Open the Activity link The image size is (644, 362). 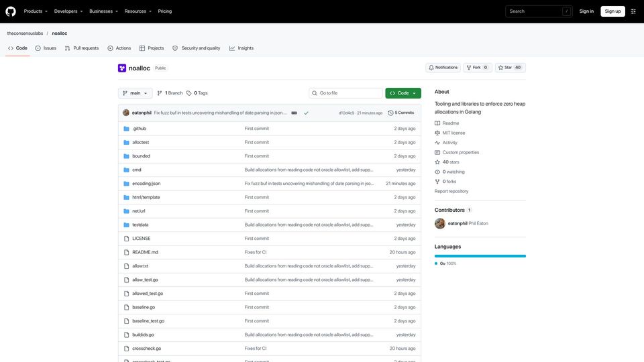click(x=446, y=143)
